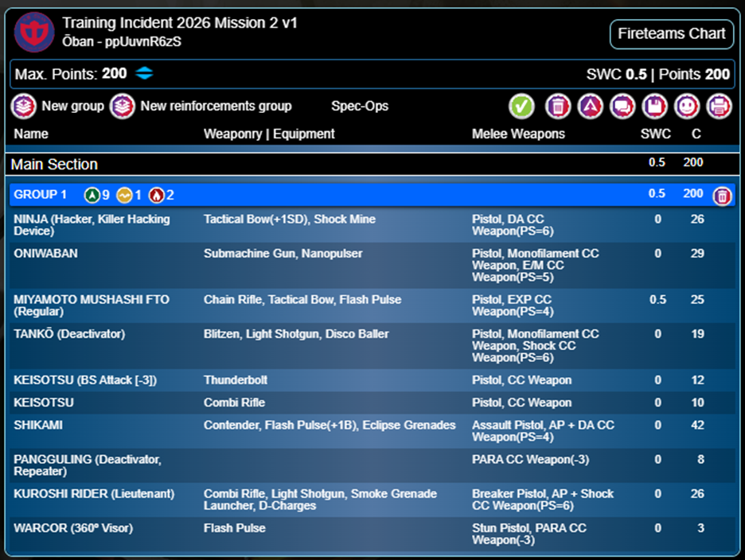Click the Thunderbolt weapon text
The height and width of the screenshot is (560, 745).
235,380
